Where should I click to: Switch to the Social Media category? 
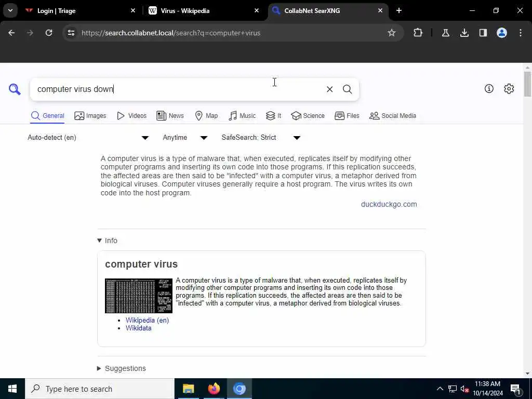pyautogui.click(x=393, y=116)
